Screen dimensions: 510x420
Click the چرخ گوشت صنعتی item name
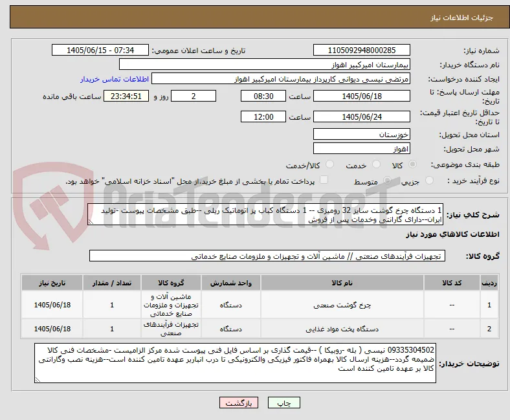[342, 305]
